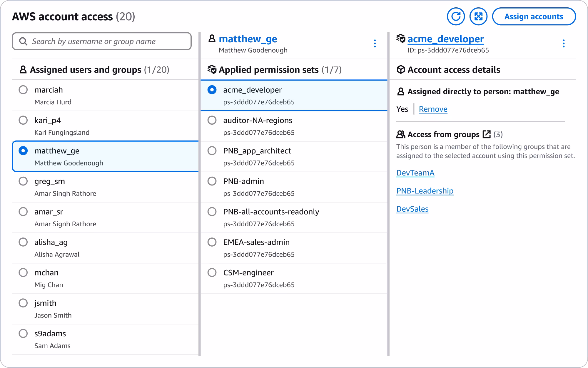Open the DevSales group link
Screen dimensions: 588x368
pyautogui.click(x=412, y=209)
